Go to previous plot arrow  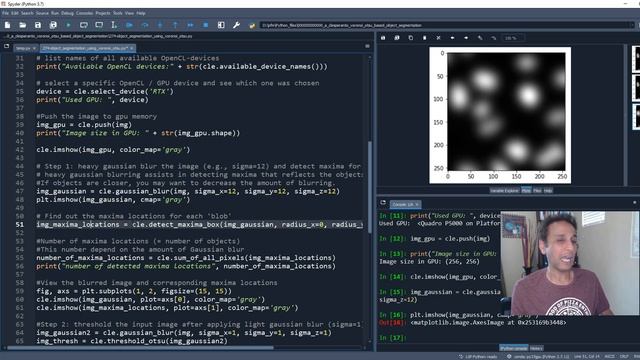pos(452,38)
